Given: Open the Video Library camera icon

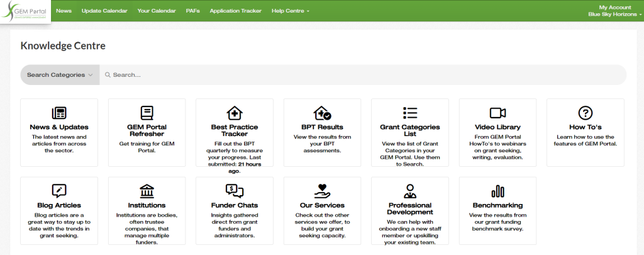Looking at the screenshot, I should pos(497,113).
